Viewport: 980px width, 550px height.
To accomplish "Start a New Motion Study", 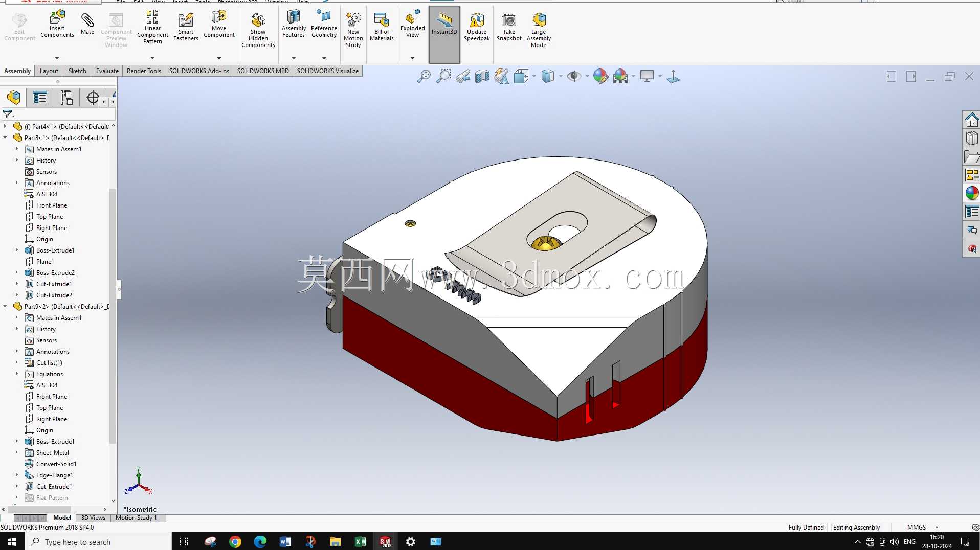I will pos(353,31).
